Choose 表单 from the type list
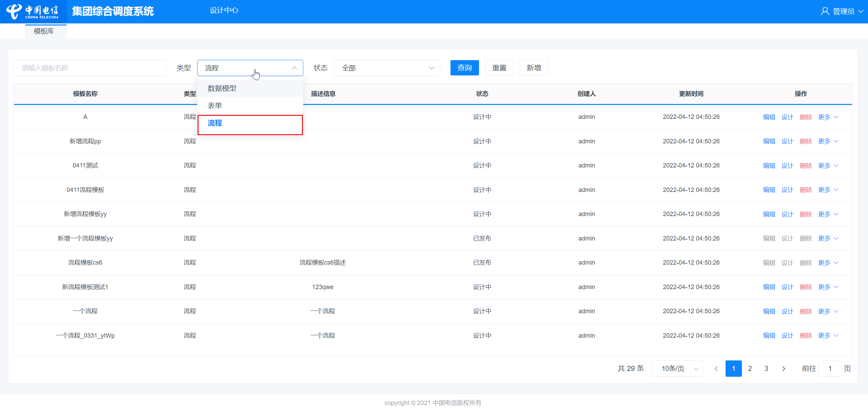Viewport: 868px width, 409px height. 250,106
